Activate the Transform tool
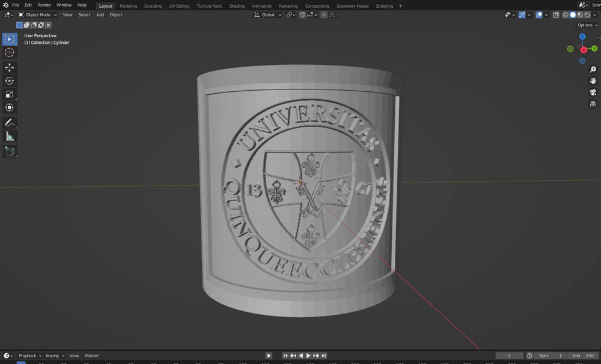Viewport: 601px width, 364px height. (x=10, y=108)
